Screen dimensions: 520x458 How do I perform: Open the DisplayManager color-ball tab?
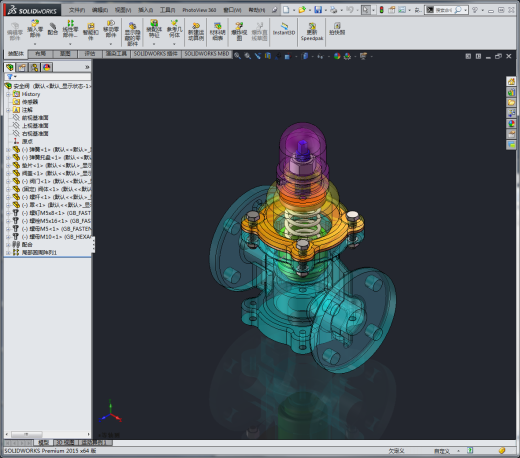(x=46, y=68)
